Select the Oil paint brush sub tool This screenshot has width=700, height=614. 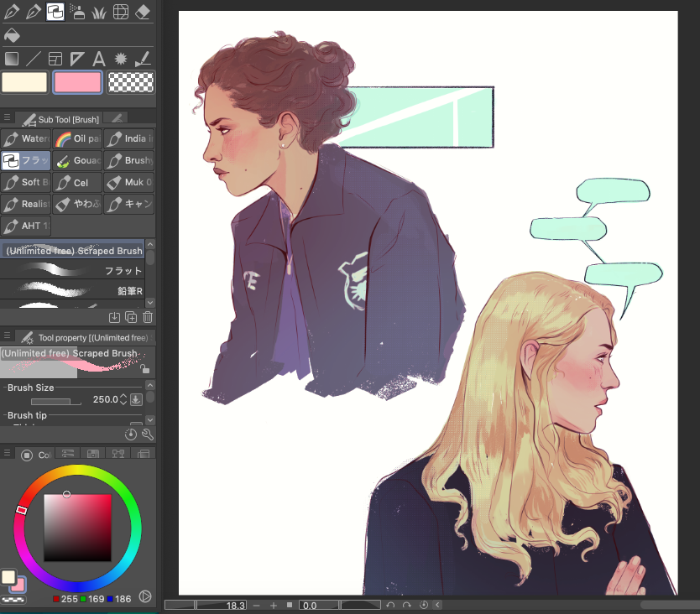click(x=77, y=138)
